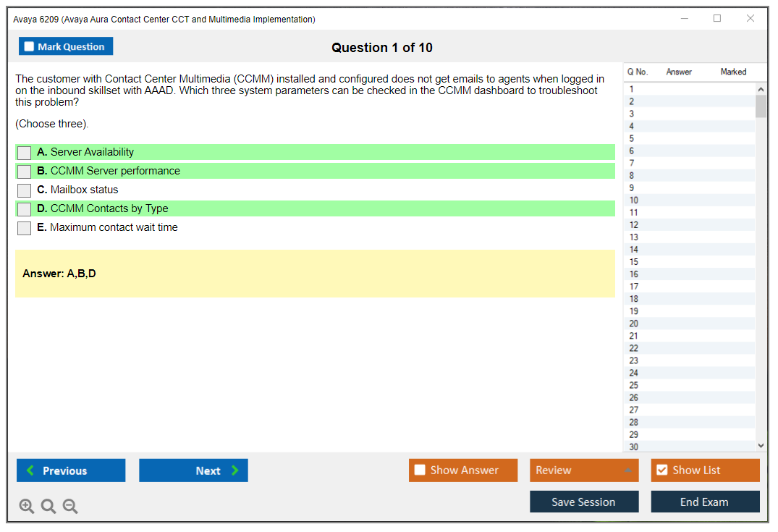
Task: Click the zoom reset magnifier icon
Action: pyautogui.click(x=48, y=507)
